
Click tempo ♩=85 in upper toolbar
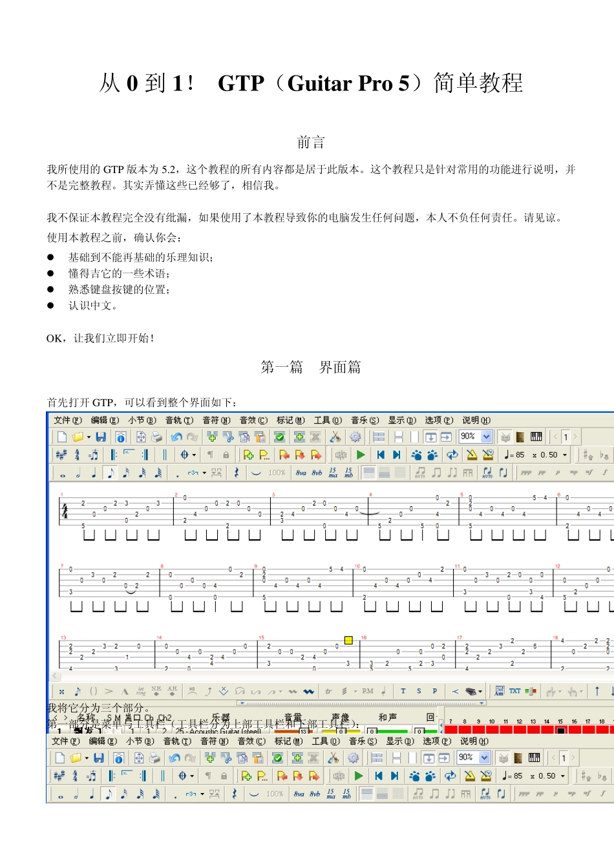coord(514,455)
